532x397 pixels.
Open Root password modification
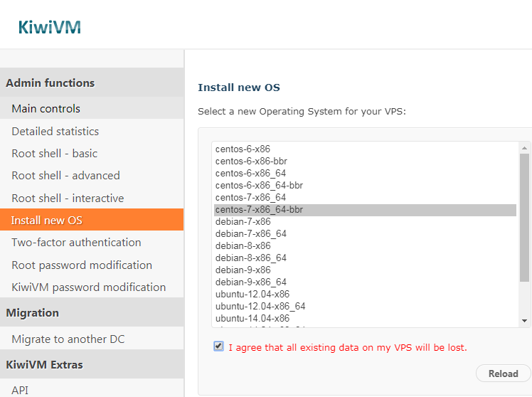pyautogui.click(x=82, y=265)
